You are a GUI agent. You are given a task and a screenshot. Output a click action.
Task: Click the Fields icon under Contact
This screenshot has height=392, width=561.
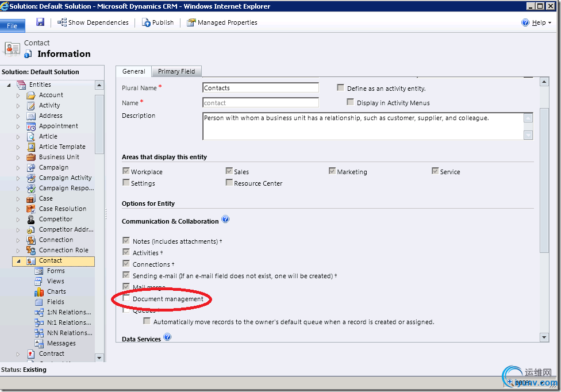pos(39,302)
